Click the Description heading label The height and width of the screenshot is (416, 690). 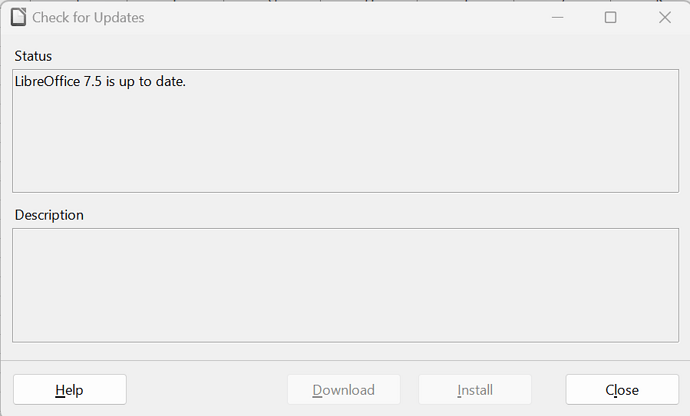click(49, 215)
